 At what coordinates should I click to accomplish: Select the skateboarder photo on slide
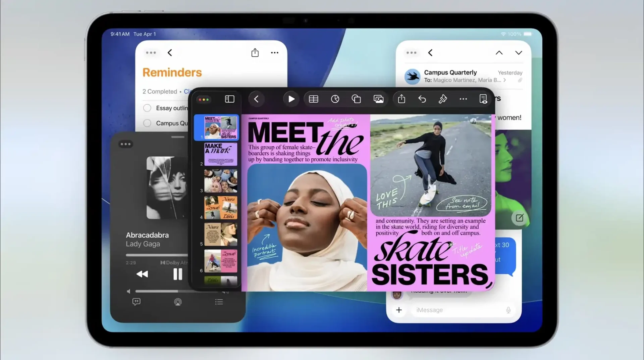pos(431,165)
